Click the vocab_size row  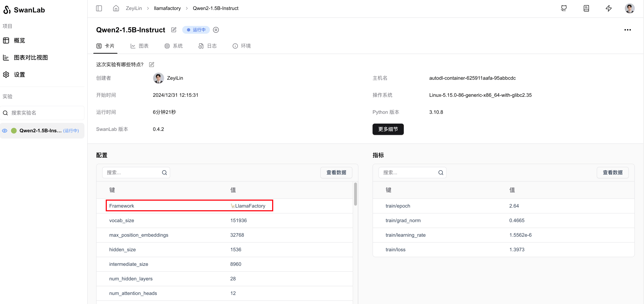coord(224,220)
